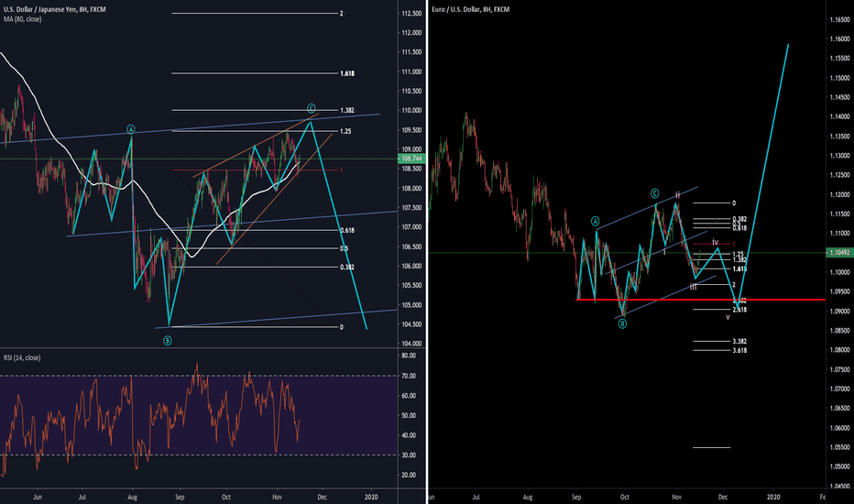
Task: Click the Dec label on USD/JPY time axis
Action: pyautogui.click(x=323, y=495)
